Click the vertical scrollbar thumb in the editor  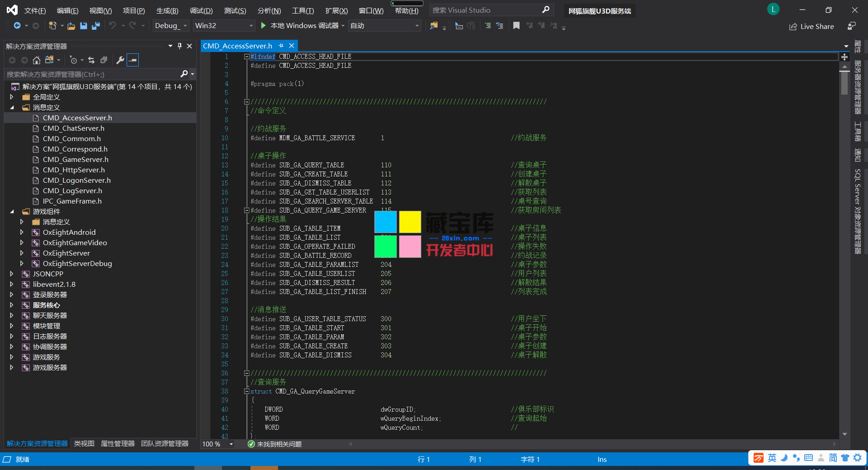pos(844,83)
